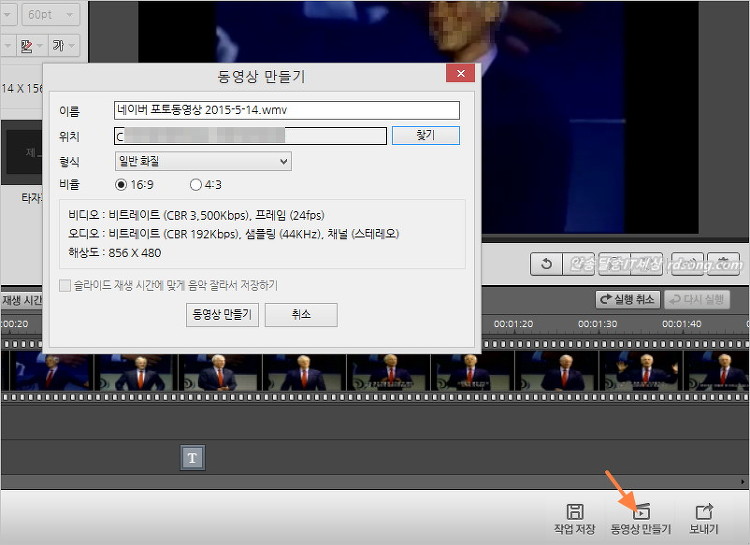The width and height of the screenshot is (750, 545).
Task: Select the 4:3 ratio radio button
Action: [x=196, y=185]
